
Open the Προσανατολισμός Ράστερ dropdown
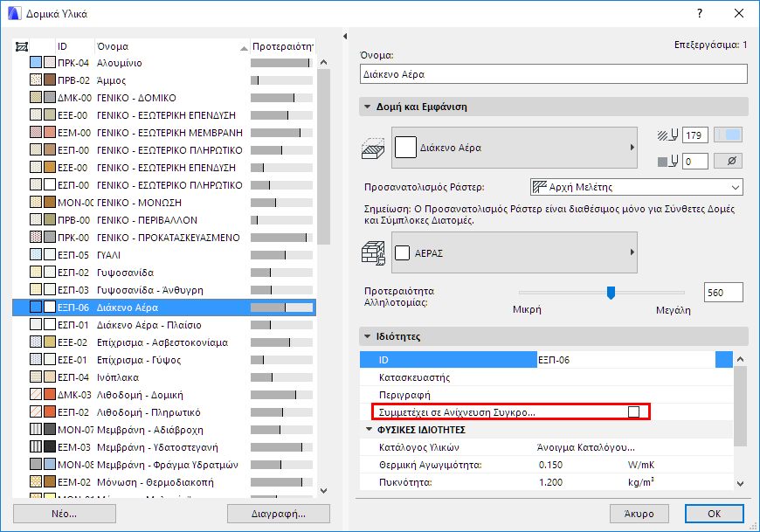736,186
